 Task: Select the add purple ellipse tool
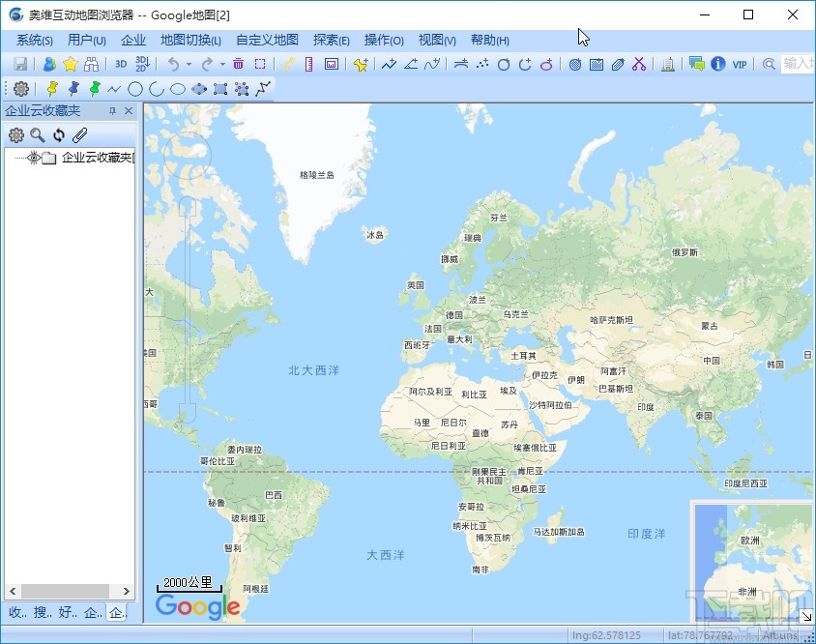546,64
